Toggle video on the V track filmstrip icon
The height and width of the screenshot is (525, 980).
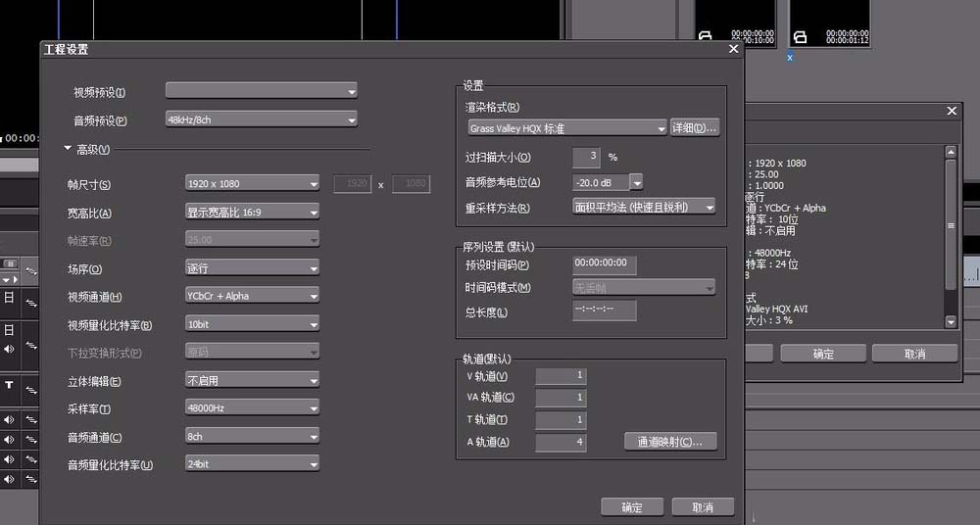point(10,298)
